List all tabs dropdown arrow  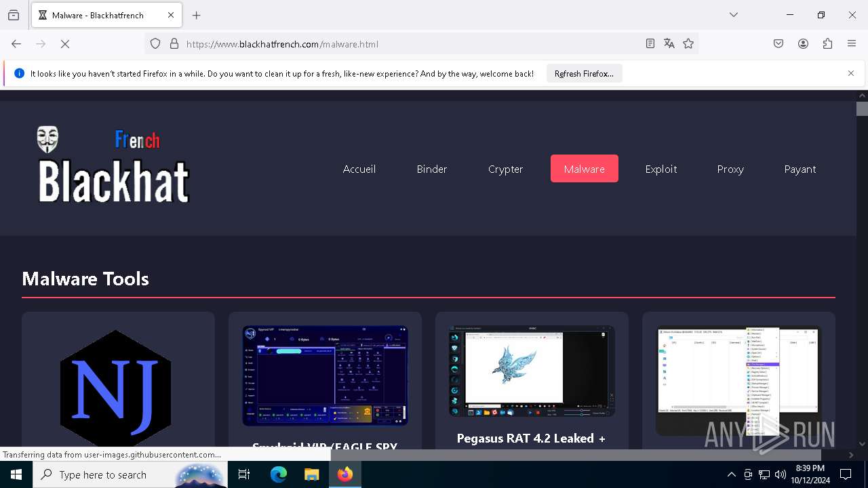pyautogui.click(x=734, y=15)
